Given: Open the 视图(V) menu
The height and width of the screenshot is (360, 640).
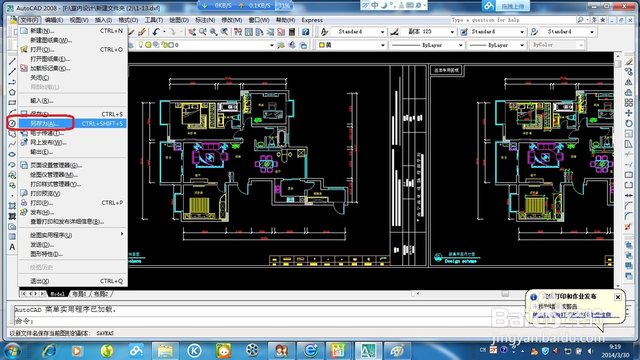Looking at the screenshot, I should 79,20.
